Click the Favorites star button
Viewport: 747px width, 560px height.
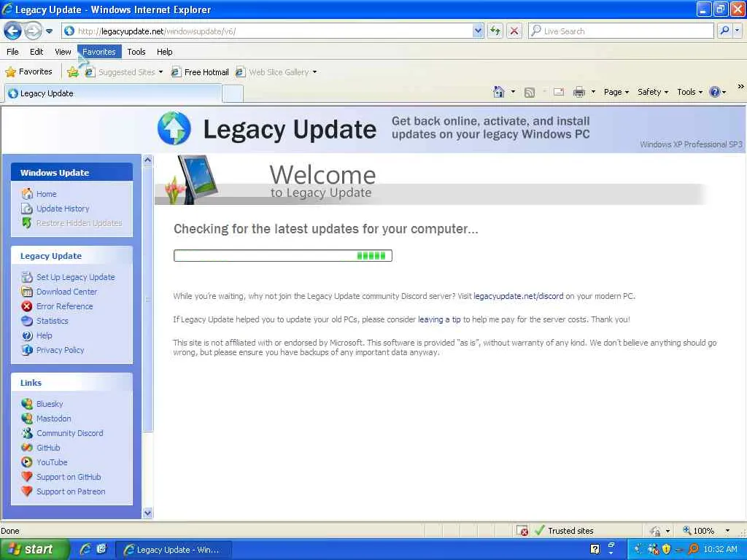pyautogui.click(x=28, y=72)
